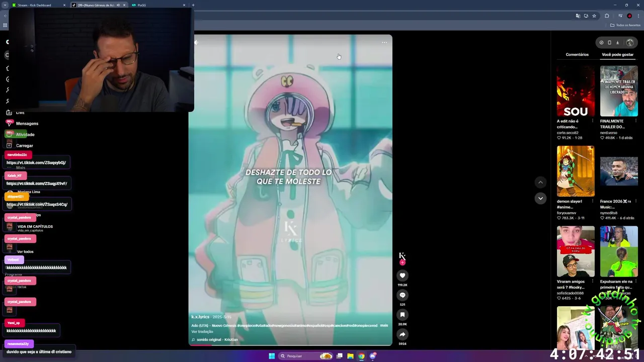Switch to the Comentários tab
This screenshot has height=362, width=644.
click(577, 54)
